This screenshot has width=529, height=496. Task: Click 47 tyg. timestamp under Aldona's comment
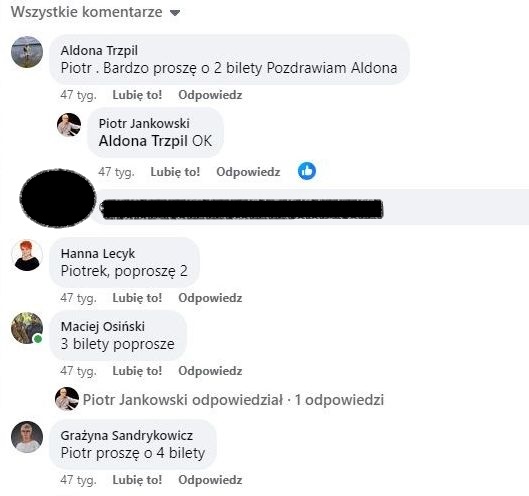(x=78, y=95)
